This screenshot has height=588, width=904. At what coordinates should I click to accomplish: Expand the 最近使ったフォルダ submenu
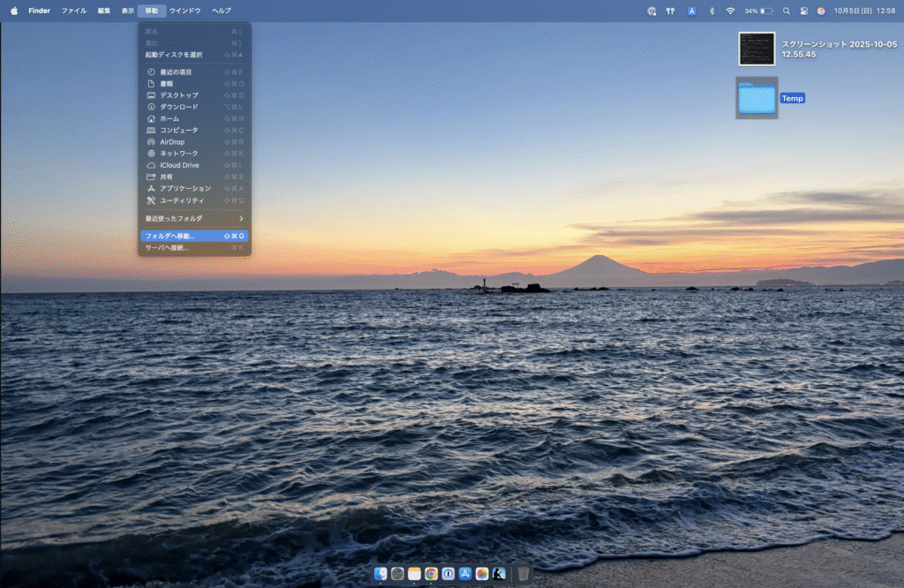pyautogui.click(x=194, y=218)
